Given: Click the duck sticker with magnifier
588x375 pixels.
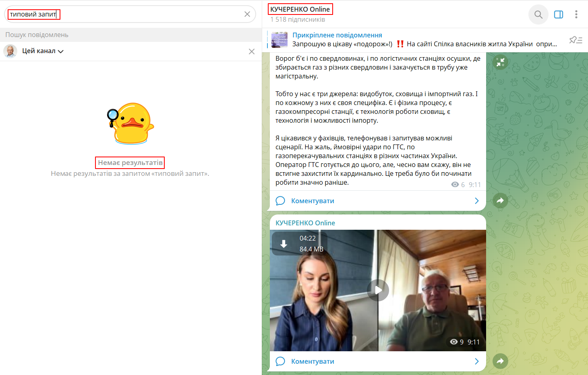Looking at the screenshot, I should (130, 124).
